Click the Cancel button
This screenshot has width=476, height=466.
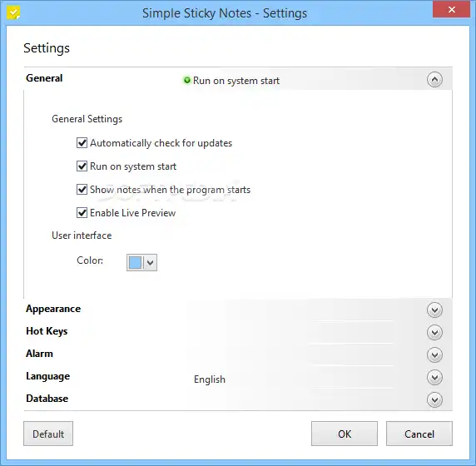click(419, 434)
